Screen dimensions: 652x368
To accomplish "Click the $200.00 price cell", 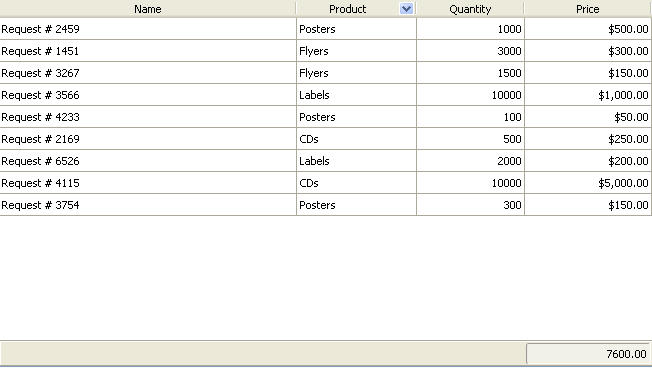I will [588, 161].
